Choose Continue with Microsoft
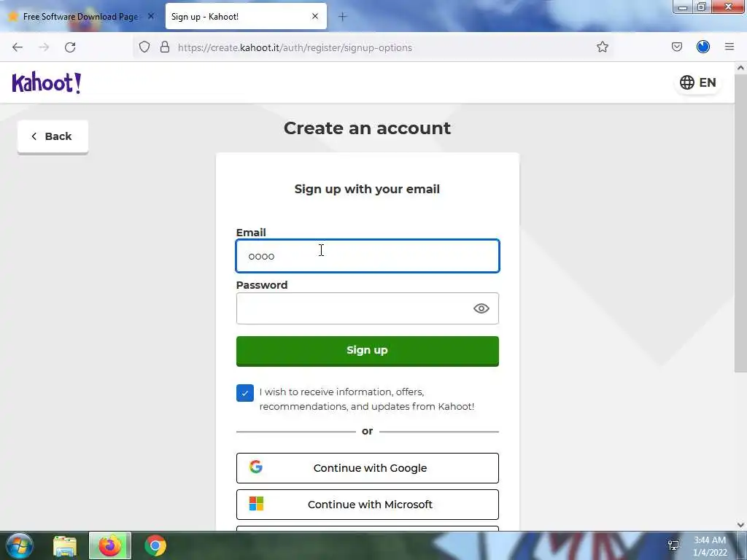 (368, 505)
